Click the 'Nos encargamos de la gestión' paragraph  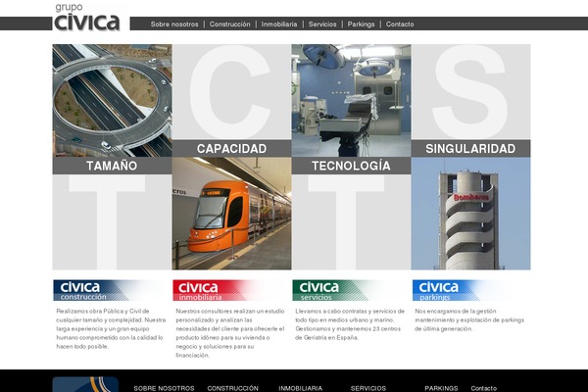(469, 320)
